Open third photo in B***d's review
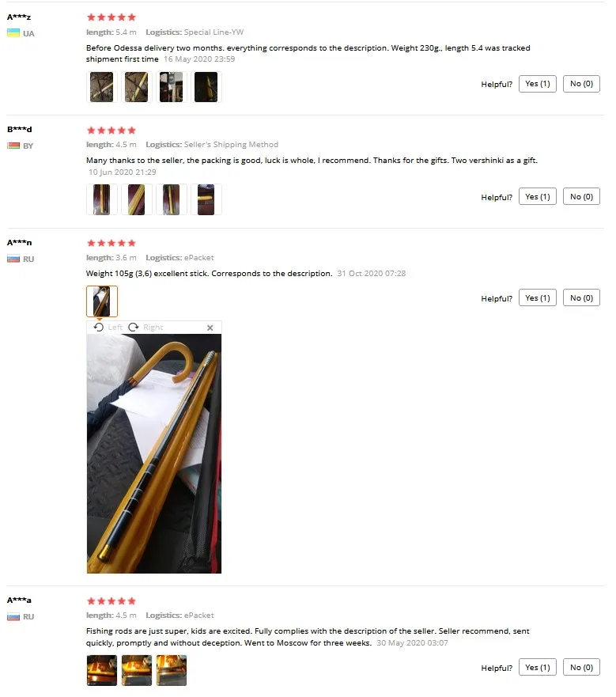Image resolution: width=616 pixels, height=697 pixels. [x=171, y=199]
